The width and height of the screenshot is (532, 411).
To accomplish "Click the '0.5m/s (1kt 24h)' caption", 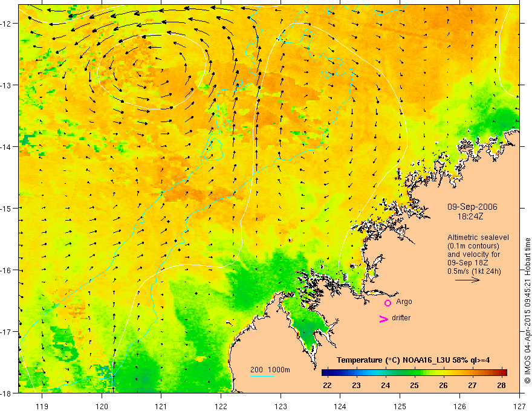I will click(475, 271).
